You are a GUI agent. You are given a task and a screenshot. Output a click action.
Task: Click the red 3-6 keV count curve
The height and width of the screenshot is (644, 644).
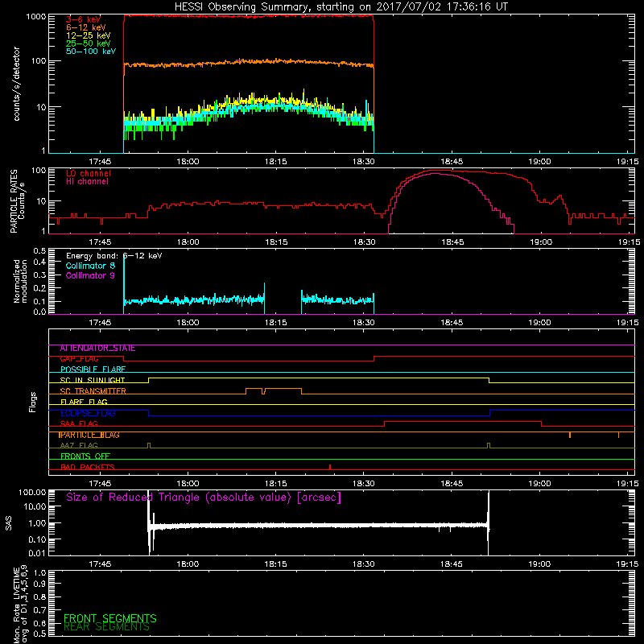pos(249,16)
